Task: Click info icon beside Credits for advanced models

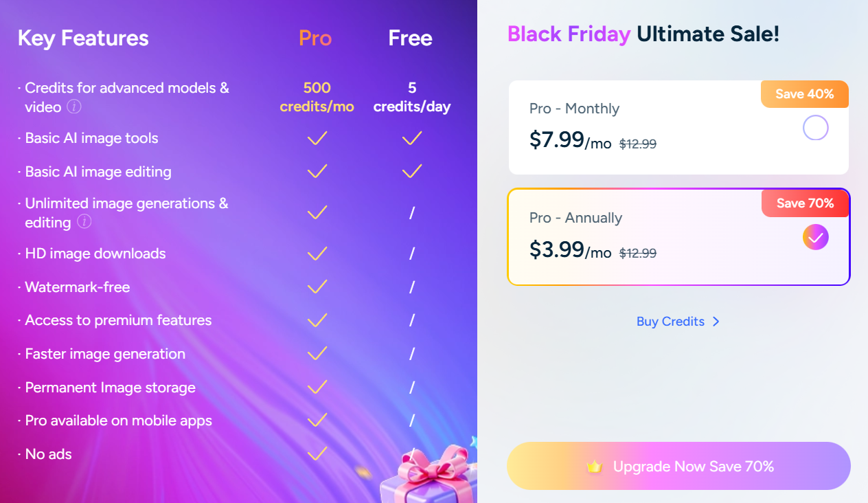Action: click(74, 107)
